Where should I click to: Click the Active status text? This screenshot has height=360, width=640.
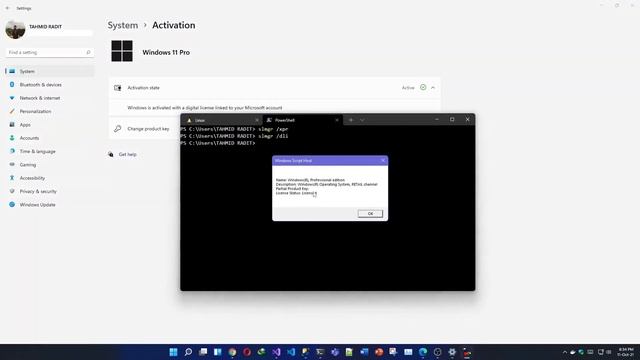pyautogui.click(x=408, y=88)
